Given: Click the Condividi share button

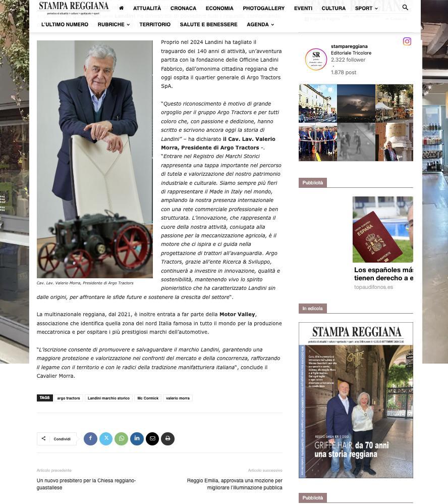Looking at the screenshot, I should coord(57,439).
